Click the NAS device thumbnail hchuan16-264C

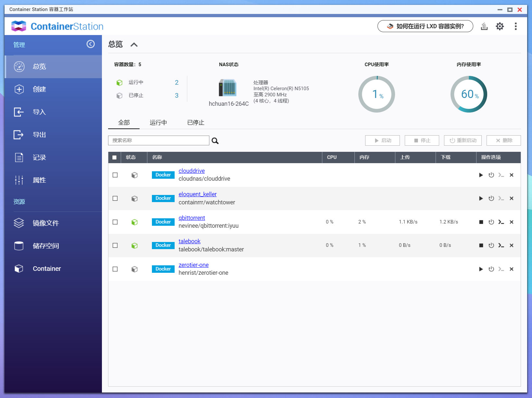[228, 88]
